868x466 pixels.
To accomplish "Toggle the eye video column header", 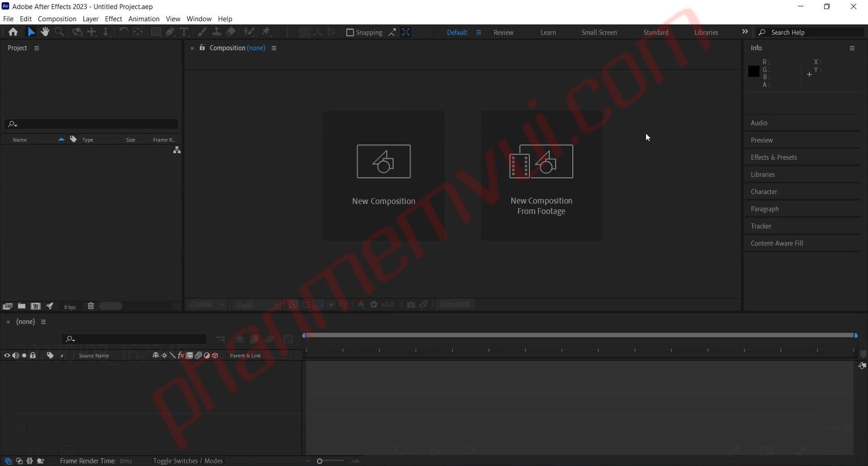I will [7, 356].
